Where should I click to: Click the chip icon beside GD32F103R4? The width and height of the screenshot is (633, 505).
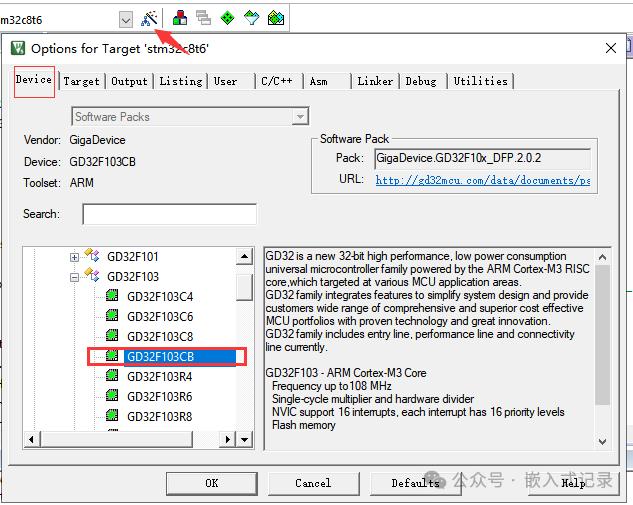click(112, 376)
